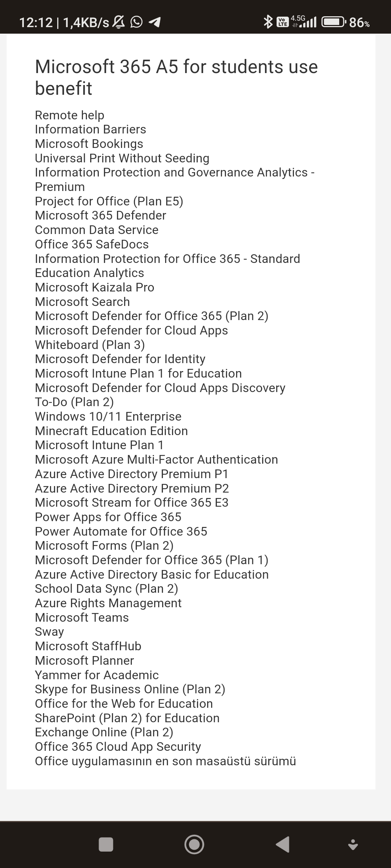
Task: Tap the Microsoft Teams list entry
Action: (x=82, y=617)
